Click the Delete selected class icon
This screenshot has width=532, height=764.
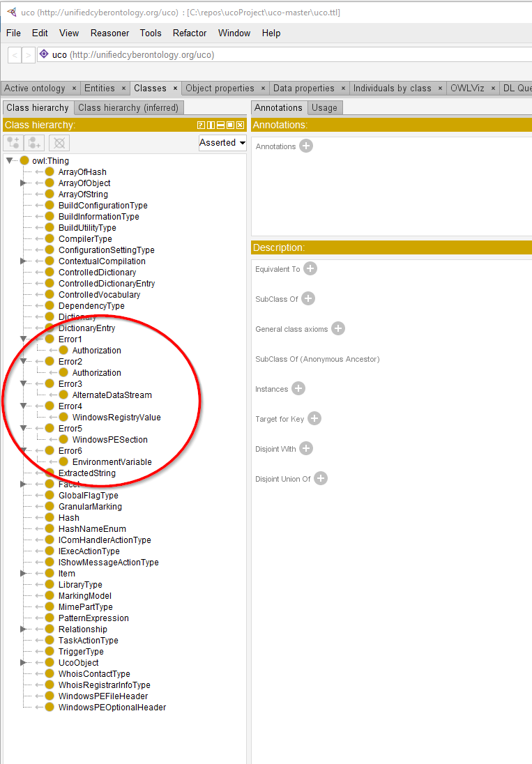click(59, 143)
